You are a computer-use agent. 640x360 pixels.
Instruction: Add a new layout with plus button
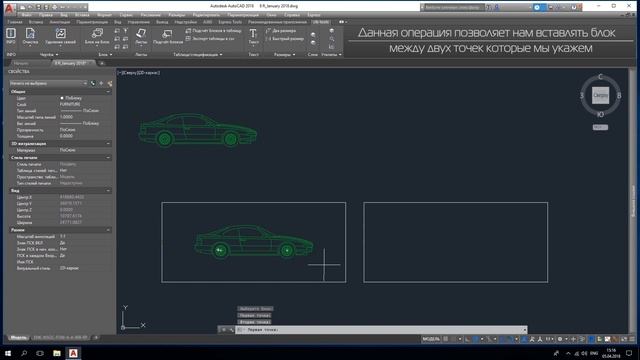point(96,338)
